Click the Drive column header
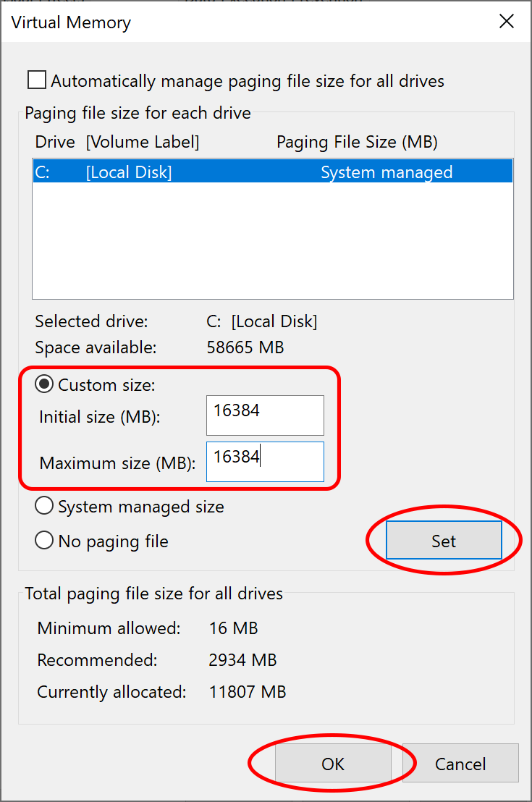The height and width of the screenshot is (802, 532). pos(55,142)
